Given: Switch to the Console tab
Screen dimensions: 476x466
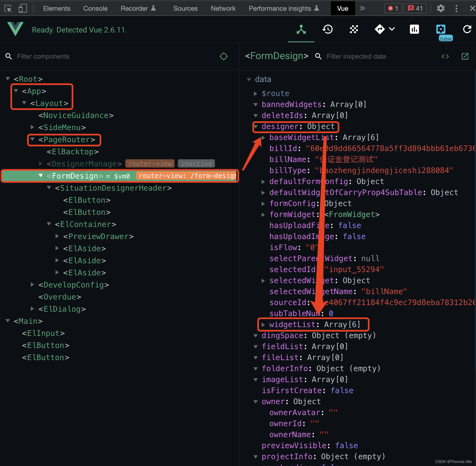Looking at the screenshot, I should (x=95, y=9).
